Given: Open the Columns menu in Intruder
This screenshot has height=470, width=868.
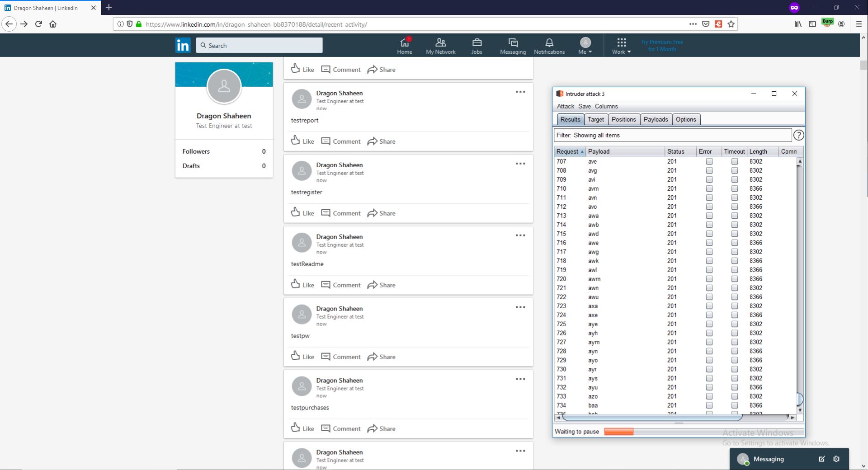Looking at the screenshot, I should tap(606, 106).
